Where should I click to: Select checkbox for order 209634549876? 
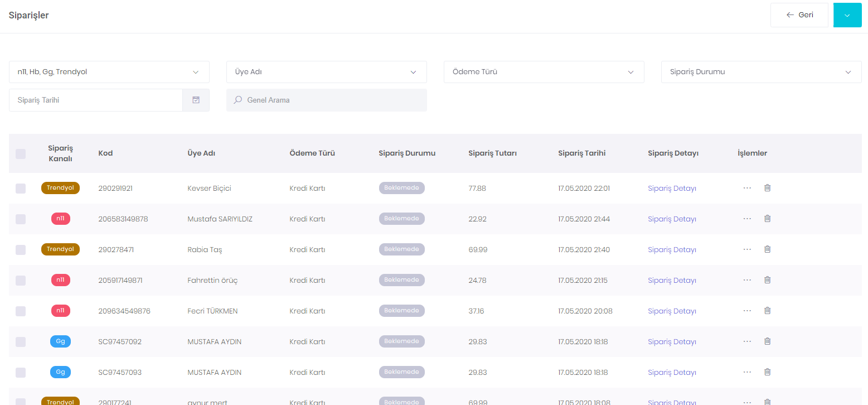(x=21, y=311)
